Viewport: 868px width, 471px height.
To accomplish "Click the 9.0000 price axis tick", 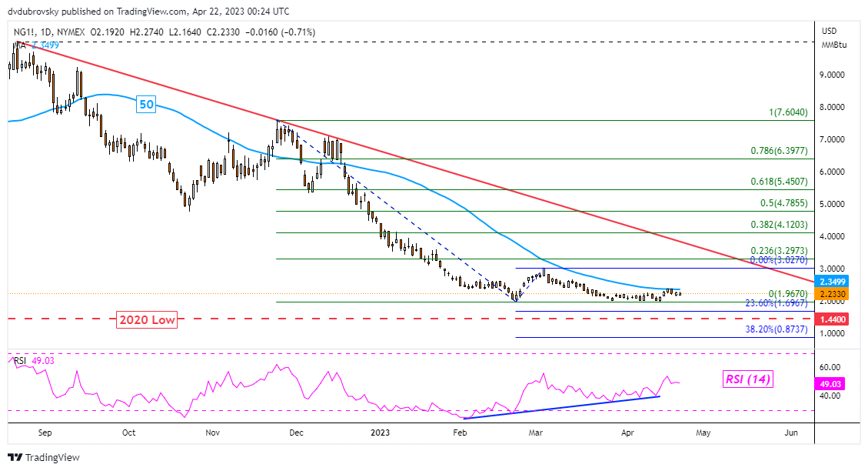I will point(831,75).
